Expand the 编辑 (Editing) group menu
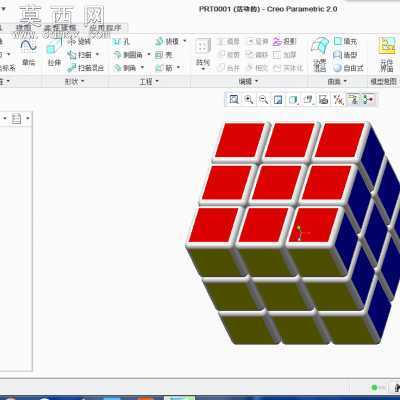This screenshot has width=400, height=400. click(x=248, y=81)
